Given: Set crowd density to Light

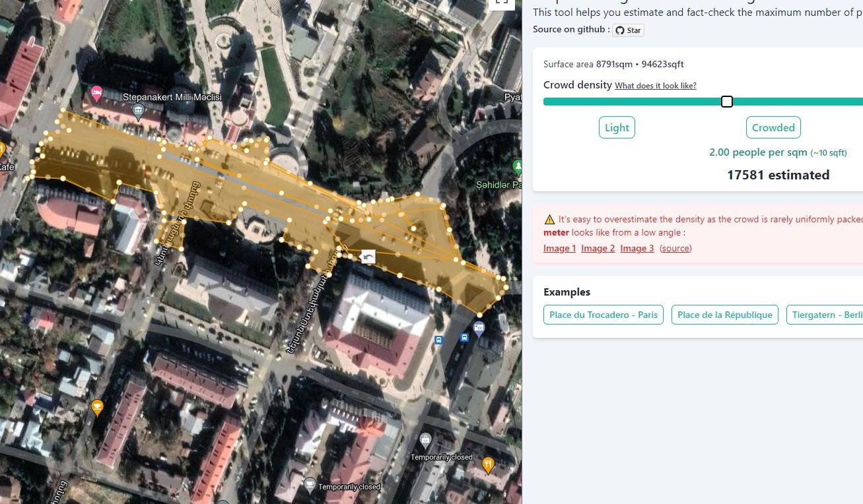Looking at the screenshot, I should tap(617, 127).
